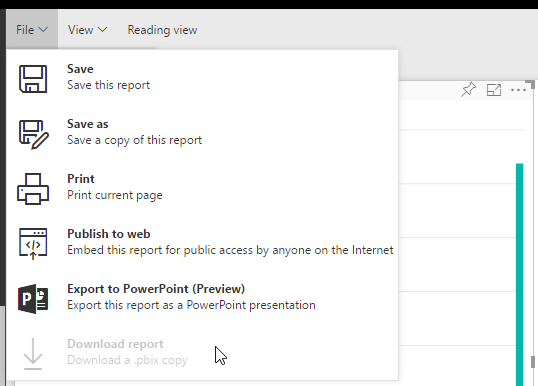Open the visual's more options ellipsis

(x=518, y=90)
